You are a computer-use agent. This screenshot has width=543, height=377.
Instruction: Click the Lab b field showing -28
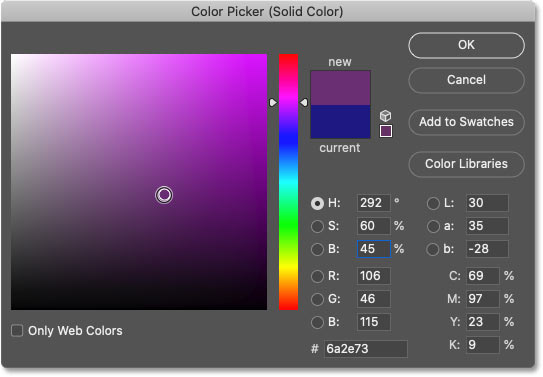pyautogui.click(x=487, y=249)
